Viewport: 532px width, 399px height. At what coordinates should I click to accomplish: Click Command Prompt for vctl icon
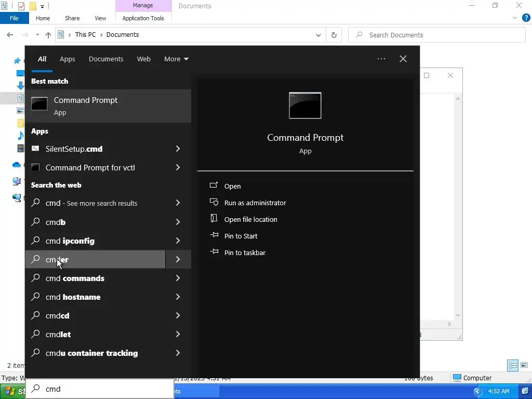(x=35, y=167)
